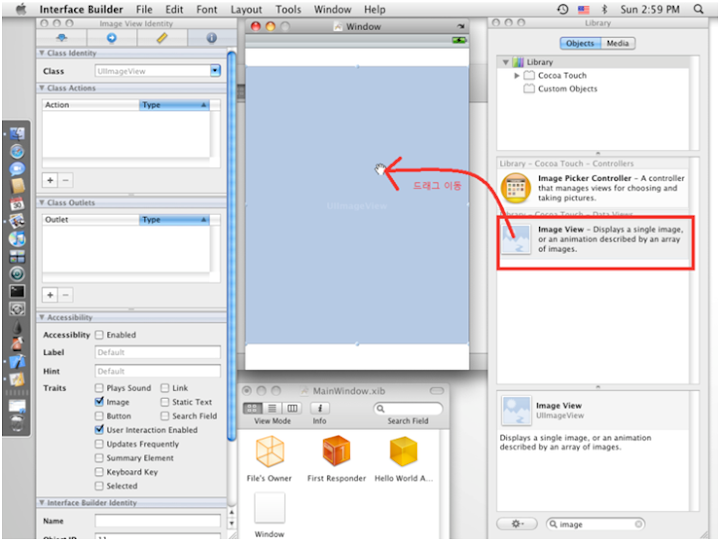Select the File's Owner cube icon
This screenshot has width=720, height=542.
[x=270, y=452]
